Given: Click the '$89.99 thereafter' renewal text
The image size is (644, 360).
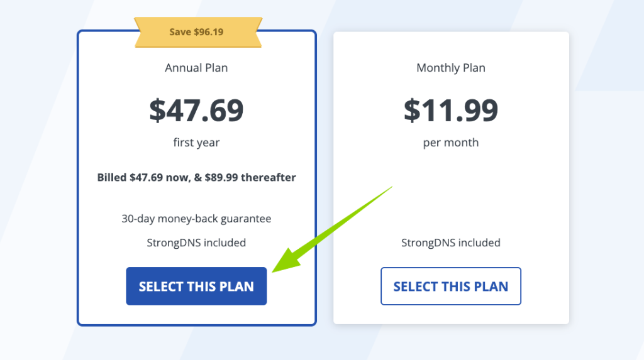Looking at the screenshot, I should pos(250,177).
